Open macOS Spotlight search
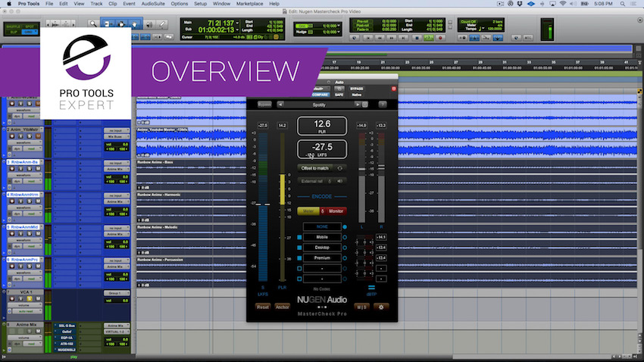This screenshot has width=644, height=362. 623,4
